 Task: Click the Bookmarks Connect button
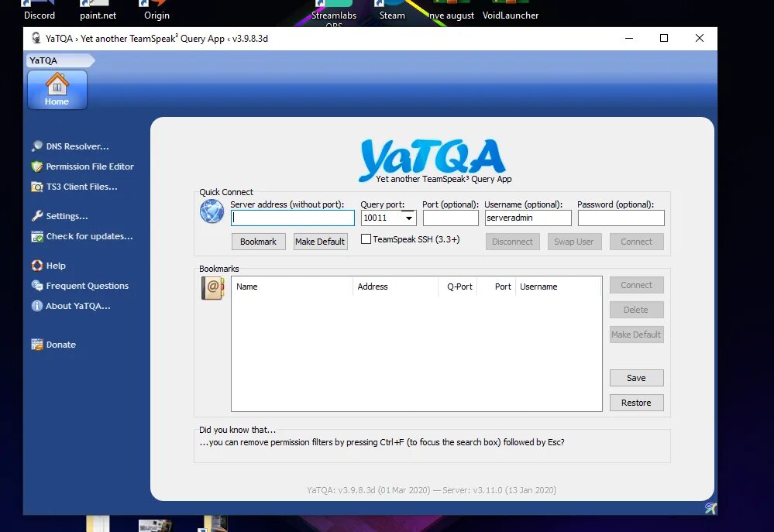636,285
